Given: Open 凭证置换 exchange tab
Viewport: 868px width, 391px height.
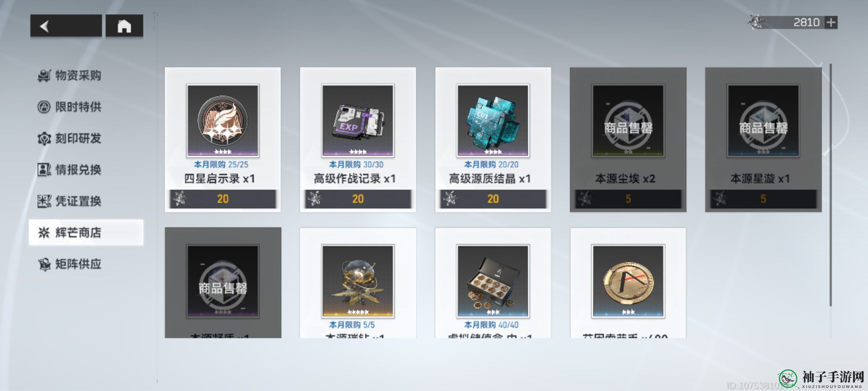Looking at the screenshot, I should 69,201.
